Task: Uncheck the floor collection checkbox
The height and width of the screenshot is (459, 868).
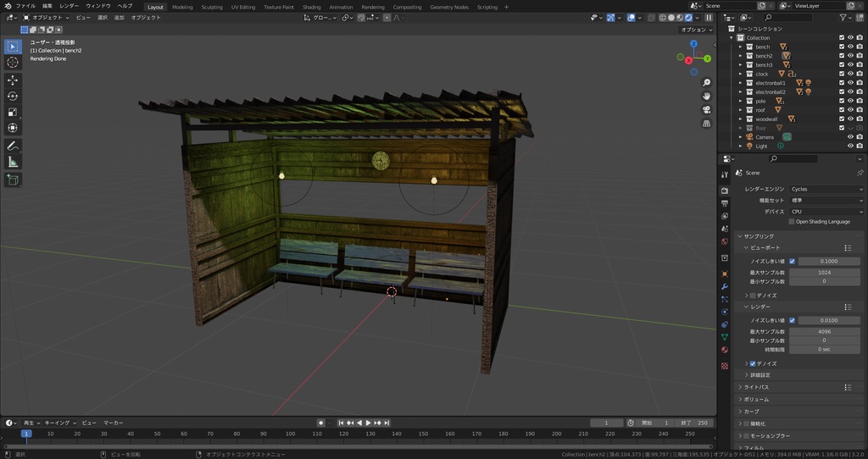Action: point(842,128)
